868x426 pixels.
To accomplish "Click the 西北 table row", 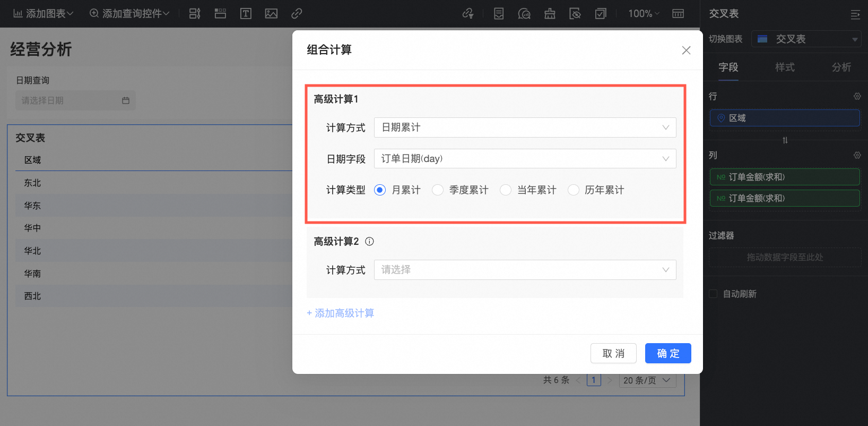I will tap(154, 296).
